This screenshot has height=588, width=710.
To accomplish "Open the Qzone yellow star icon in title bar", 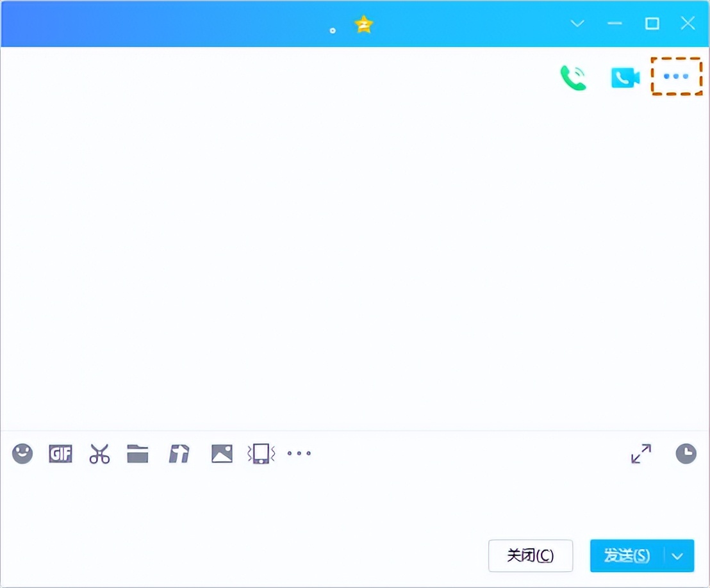I will [363, 24].
